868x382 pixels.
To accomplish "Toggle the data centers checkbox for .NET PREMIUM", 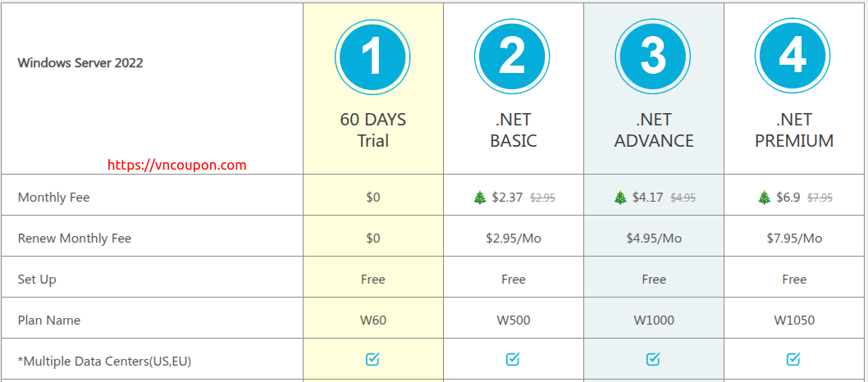I will 793,359.
